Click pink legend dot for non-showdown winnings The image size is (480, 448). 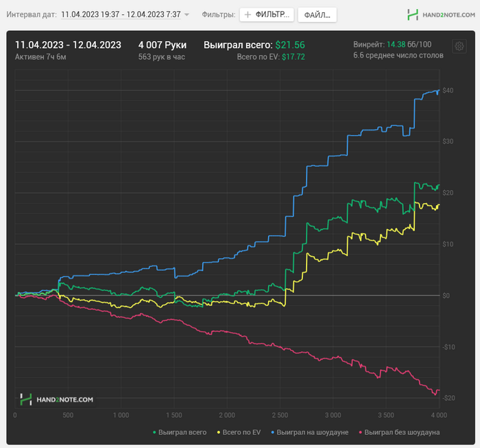tap(360, 432)
